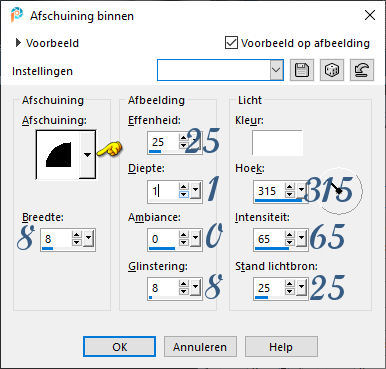Increase Stand lichtbron with the up arrow

[x=290, y=284]
